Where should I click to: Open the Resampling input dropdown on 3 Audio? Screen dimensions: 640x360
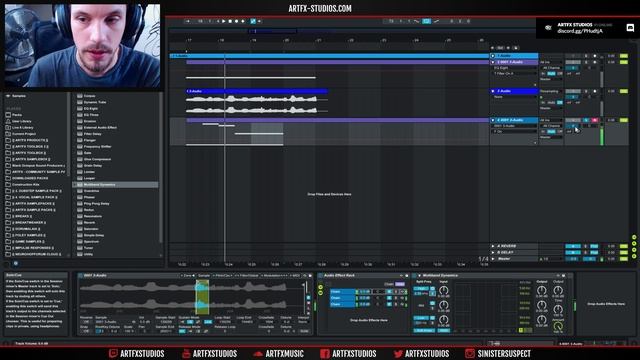(x=551, y=91)
